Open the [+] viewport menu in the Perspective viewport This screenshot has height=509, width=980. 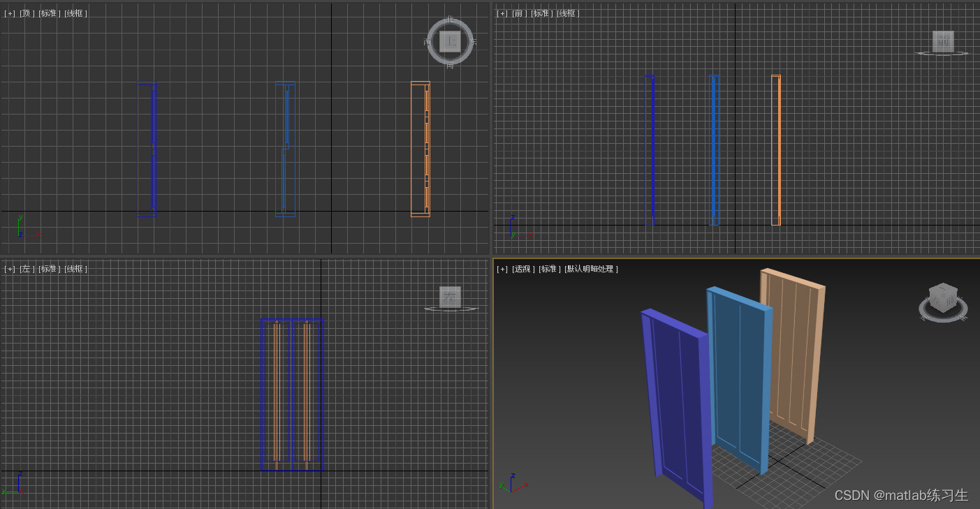coord(502,268)
